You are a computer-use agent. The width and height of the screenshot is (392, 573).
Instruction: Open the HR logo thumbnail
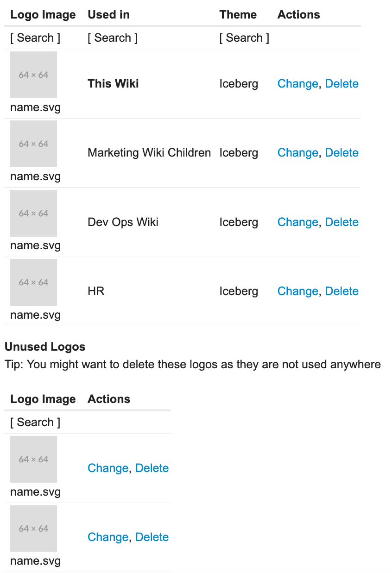pos(33,282)
